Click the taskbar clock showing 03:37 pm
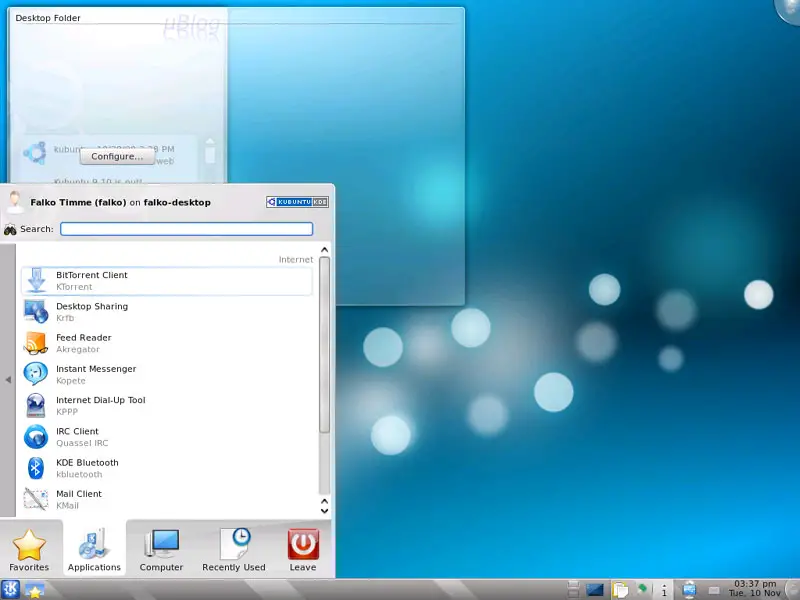The image size is (800, 600). tap(755, 588)
